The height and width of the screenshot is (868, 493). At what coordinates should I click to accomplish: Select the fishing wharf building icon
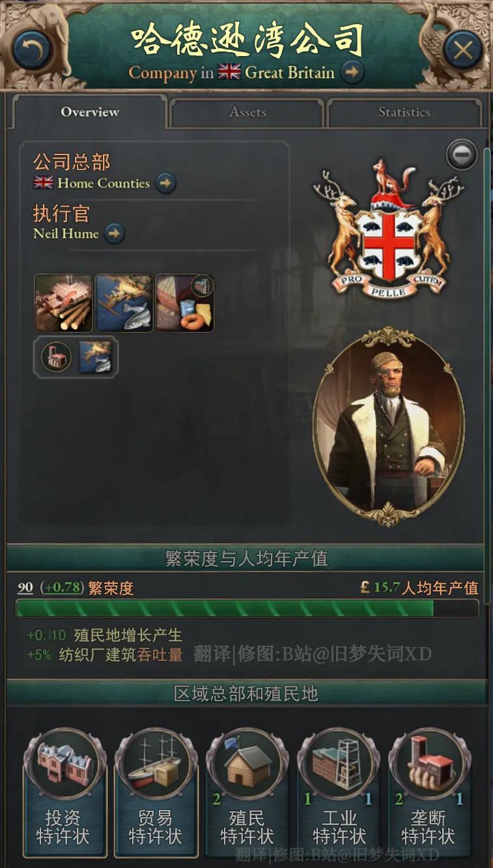[124, 303]
